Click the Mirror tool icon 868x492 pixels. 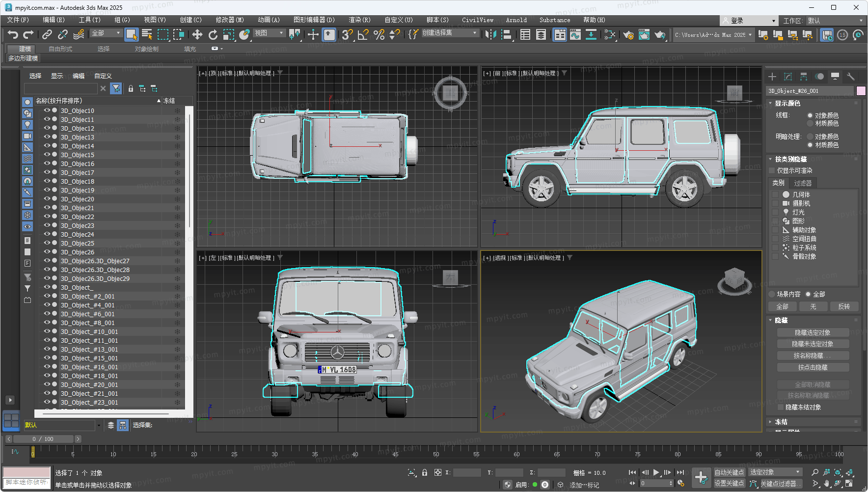tap(490, 34)
